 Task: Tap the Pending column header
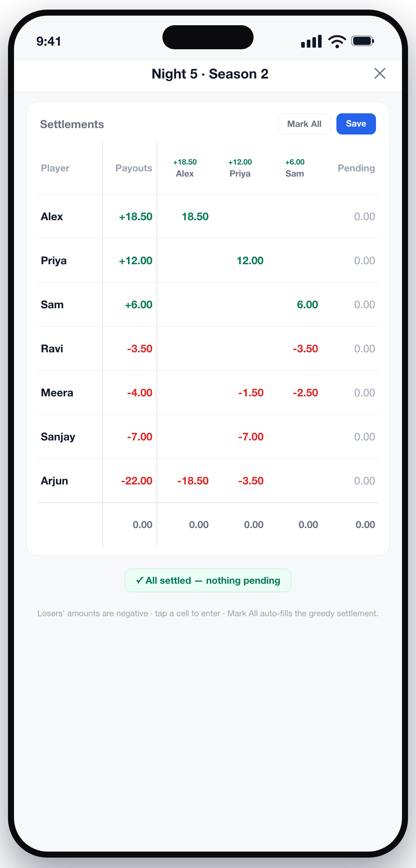click(356, 168)
